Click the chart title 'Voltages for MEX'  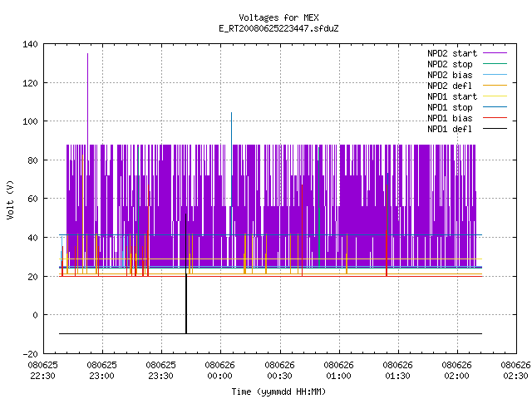278,17
